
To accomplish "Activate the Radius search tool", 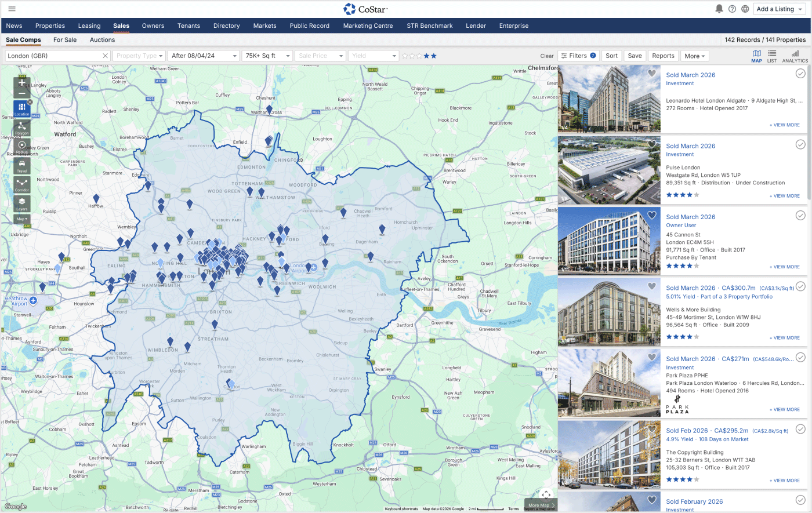I will tap(22, 147).
